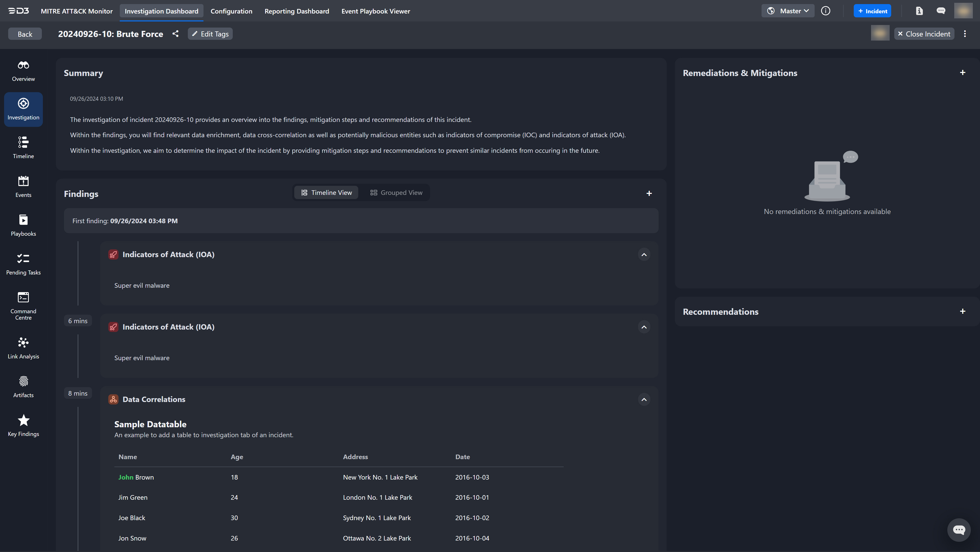Switch findings to Timeline View

pos(326,193)
